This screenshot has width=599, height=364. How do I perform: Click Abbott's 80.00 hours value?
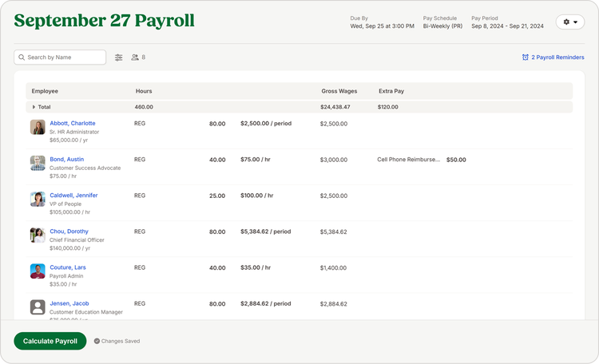tap(217, 124)
